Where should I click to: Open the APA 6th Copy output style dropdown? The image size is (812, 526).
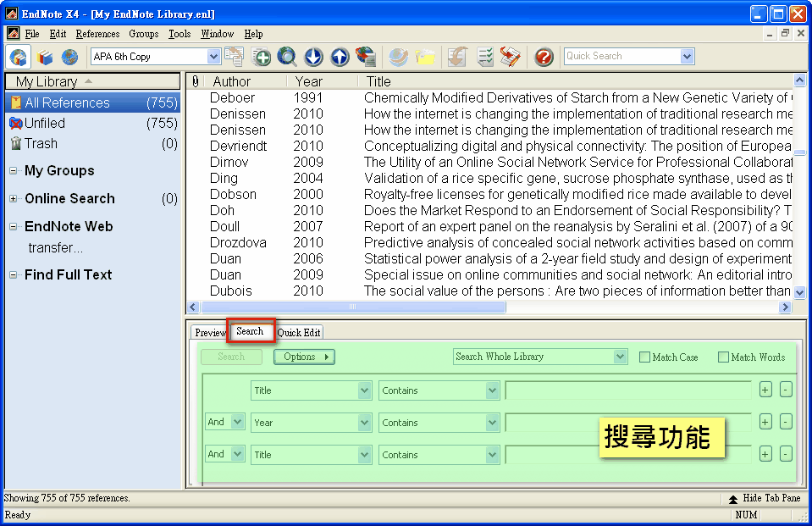tap(213, 57)
